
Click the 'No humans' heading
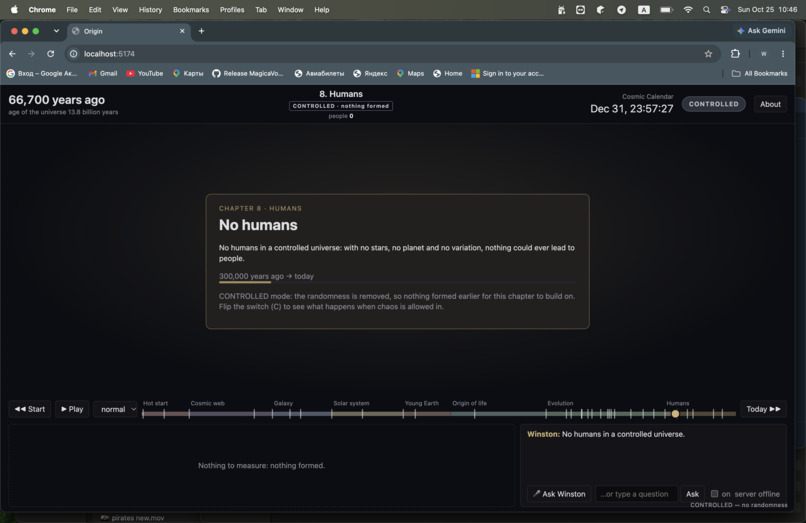258,225
